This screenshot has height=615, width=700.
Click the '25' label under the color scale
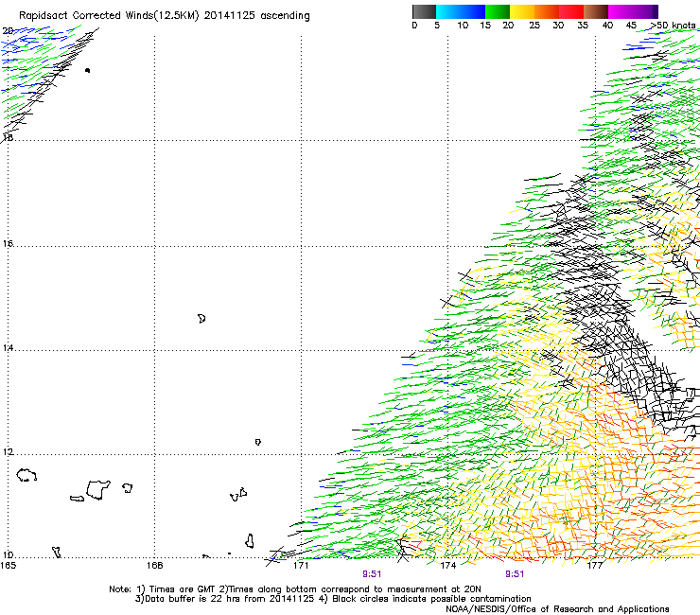(534, 26)
